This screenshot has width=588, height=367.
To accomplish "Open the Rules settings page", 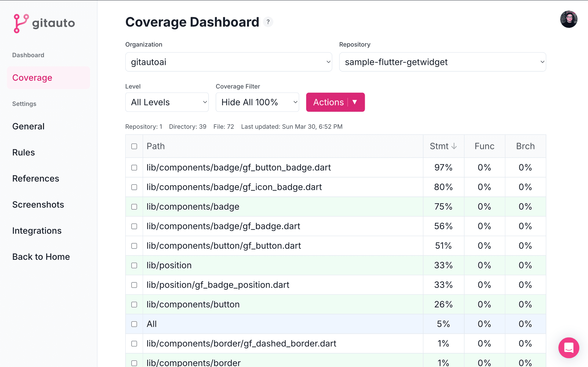I will pyautogui.click(x=23, y=152).
